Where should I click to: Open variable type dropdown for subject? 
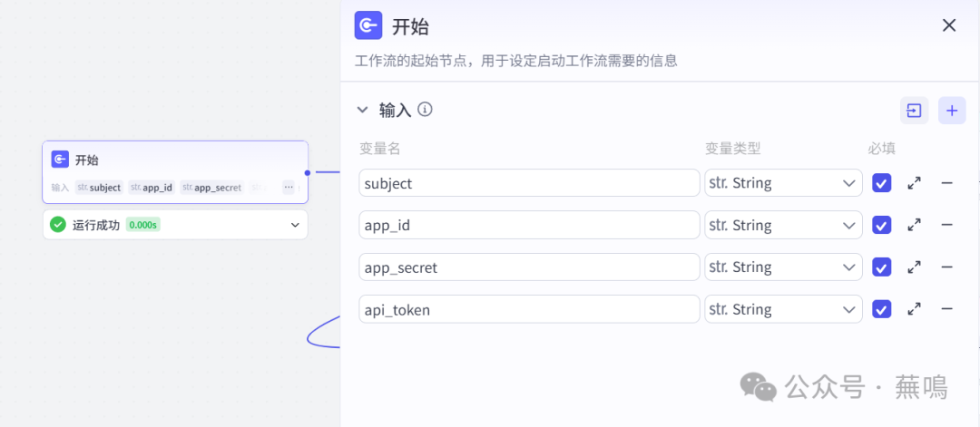(783, 183)
